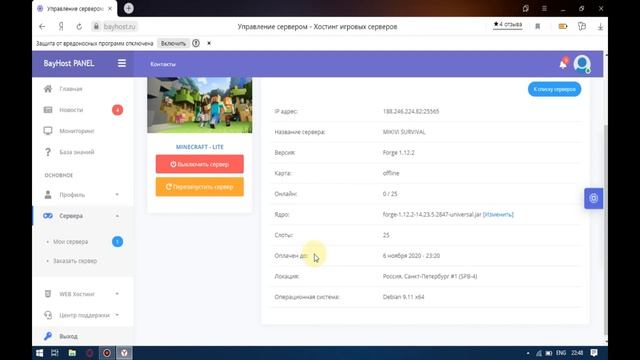The image size is (640, 360).
Task: Click the notifications bell icon
Action: pos(563,64)
